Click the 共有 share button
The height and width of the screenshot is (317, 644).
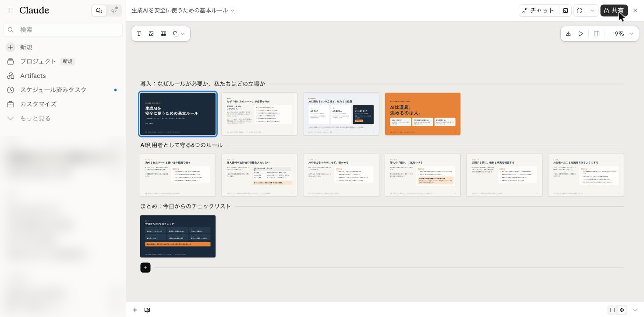[x=614, y=11]
